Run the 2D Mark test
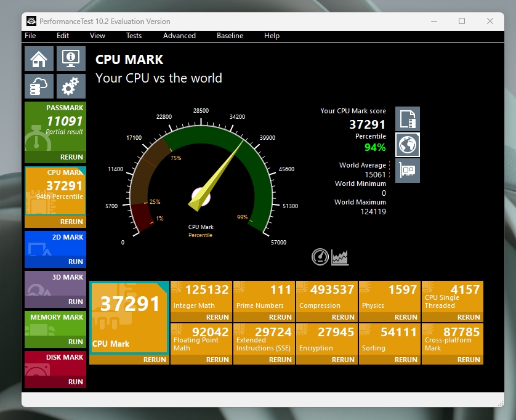The image size is (516, 420). [55, 262]
